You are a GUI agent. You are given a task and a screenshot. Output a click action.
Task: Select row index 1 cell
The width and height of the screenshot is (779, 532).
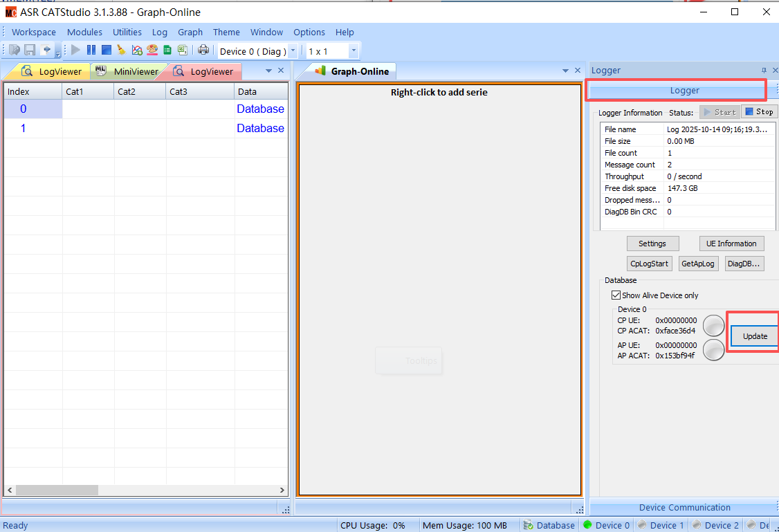[x=33, y=128]
